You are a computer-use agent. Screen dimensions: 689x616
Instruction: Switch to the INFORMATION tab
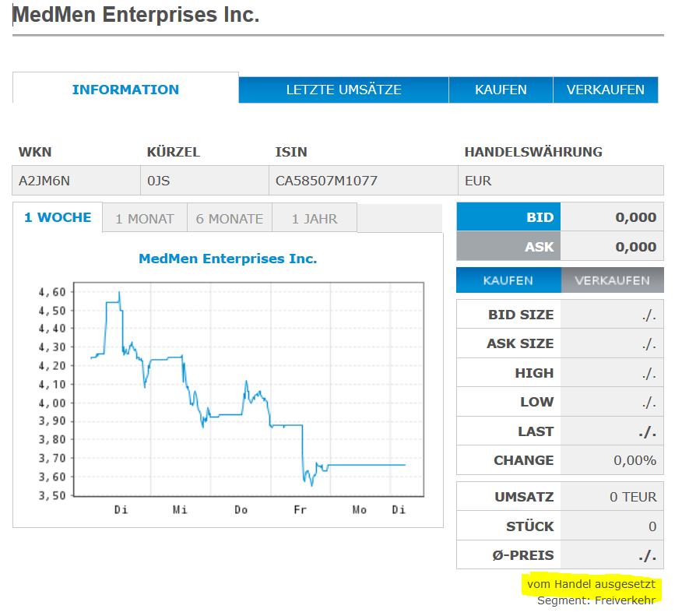(125, 90)
